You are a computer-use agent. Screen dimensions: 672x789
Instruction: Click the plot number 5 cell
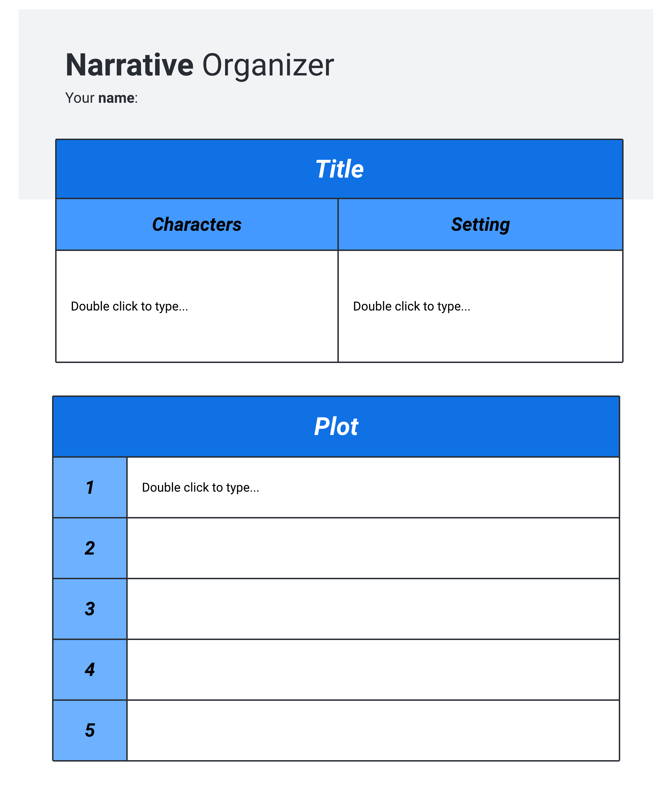coord(90,730)
